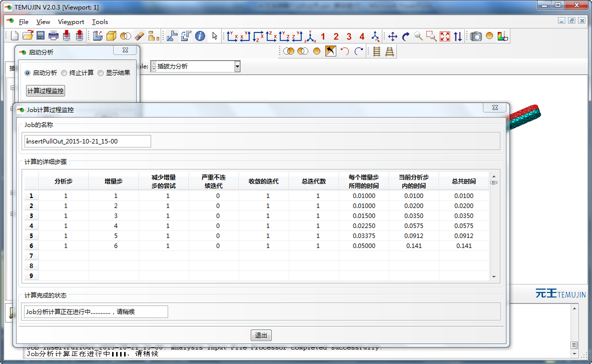592x364 pixels.
Task: Select the eraser tool icon
Action: [x=140, y=36]
